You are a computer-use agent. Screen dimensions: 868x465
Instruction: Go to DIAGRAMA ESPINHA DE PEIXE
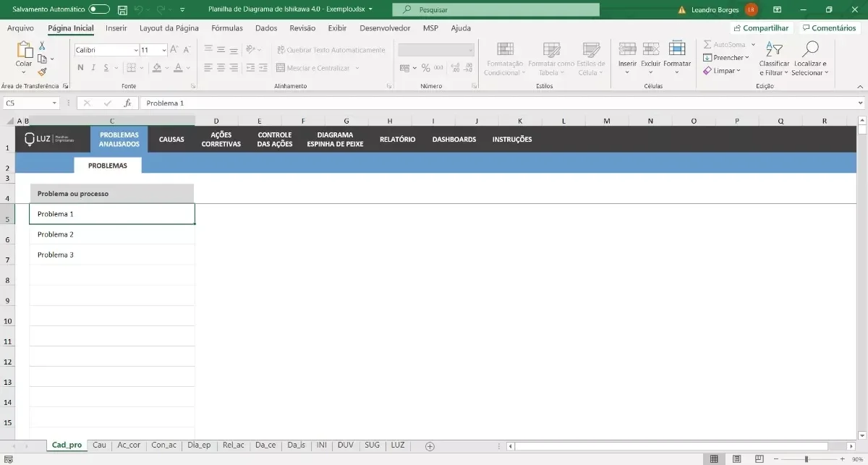click(x=335, y=140)
